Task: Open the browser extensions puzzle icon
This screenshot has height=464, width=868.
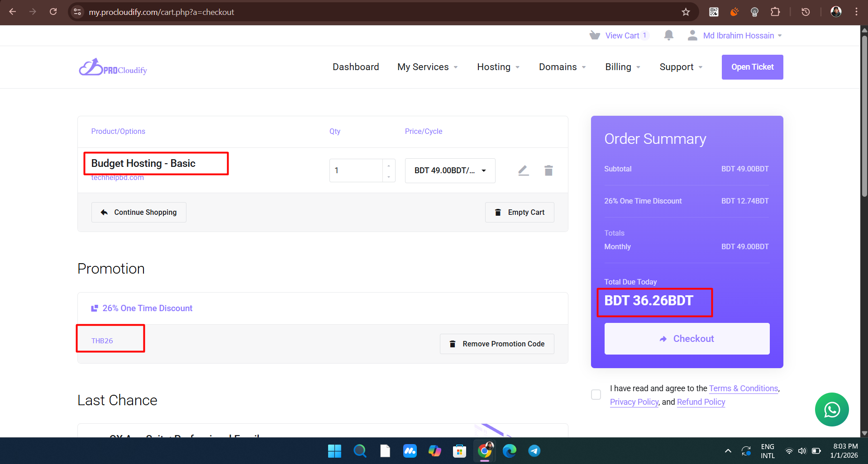Action: pos(775,12)
